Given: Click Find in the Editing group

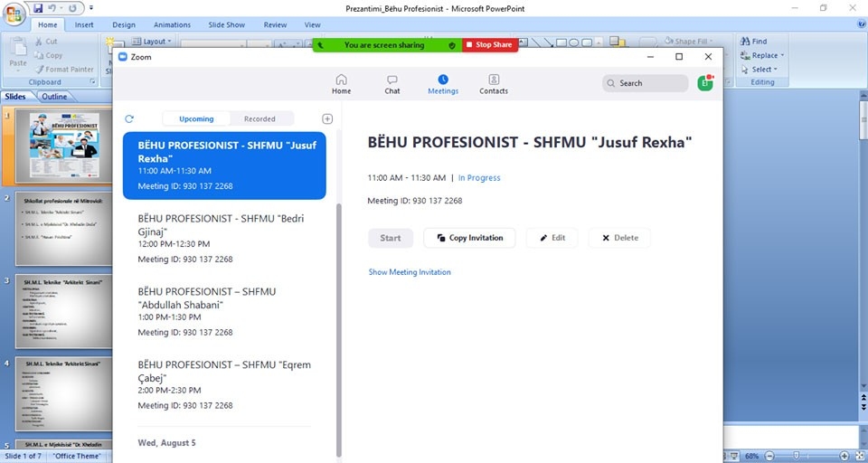Looking at the screenshot, I should coord(754,41).
